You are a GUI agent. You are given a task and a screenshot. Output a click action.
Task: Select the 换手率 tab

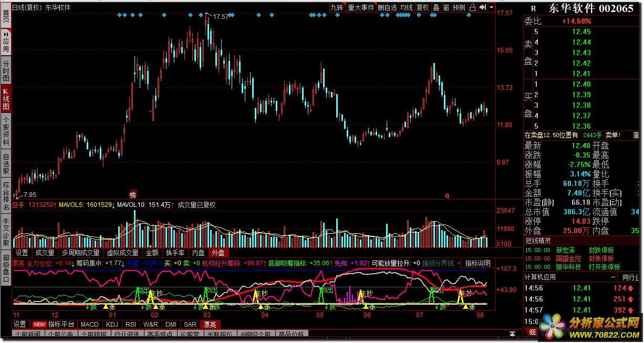175,253
